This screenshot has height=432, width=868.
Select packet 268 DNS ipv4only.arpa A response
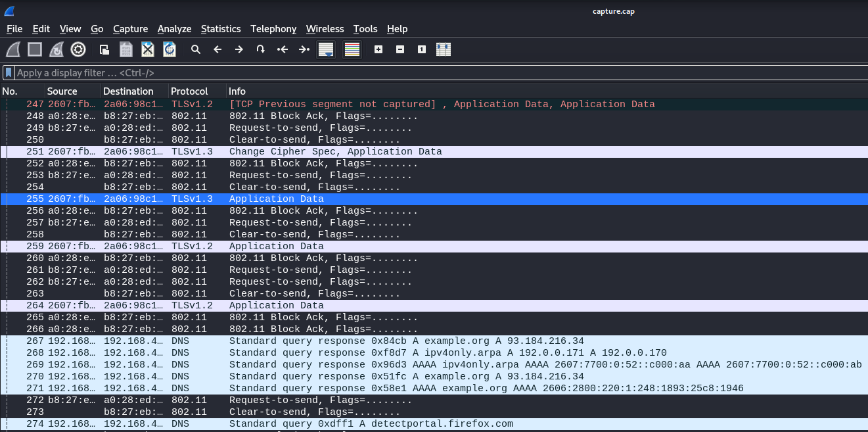434,352
